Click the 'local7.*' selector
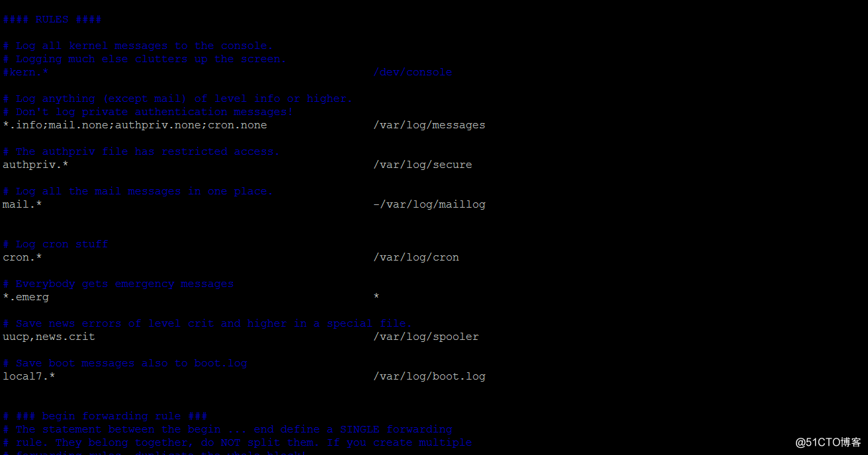Image resolution: width=868 pixels, height=455 pixels. pyautogui.click(x=29, y=376)
